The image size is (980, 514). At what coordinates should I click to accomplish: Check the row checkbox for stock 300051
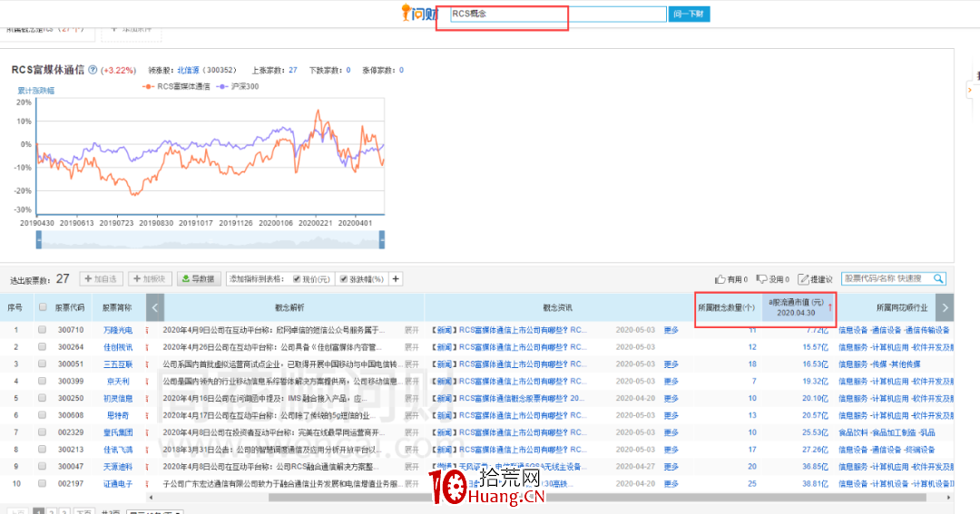42,364
